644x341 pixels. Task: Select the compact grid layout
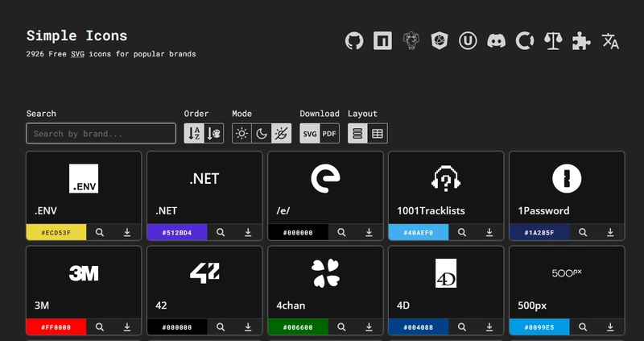click(378, 133)
